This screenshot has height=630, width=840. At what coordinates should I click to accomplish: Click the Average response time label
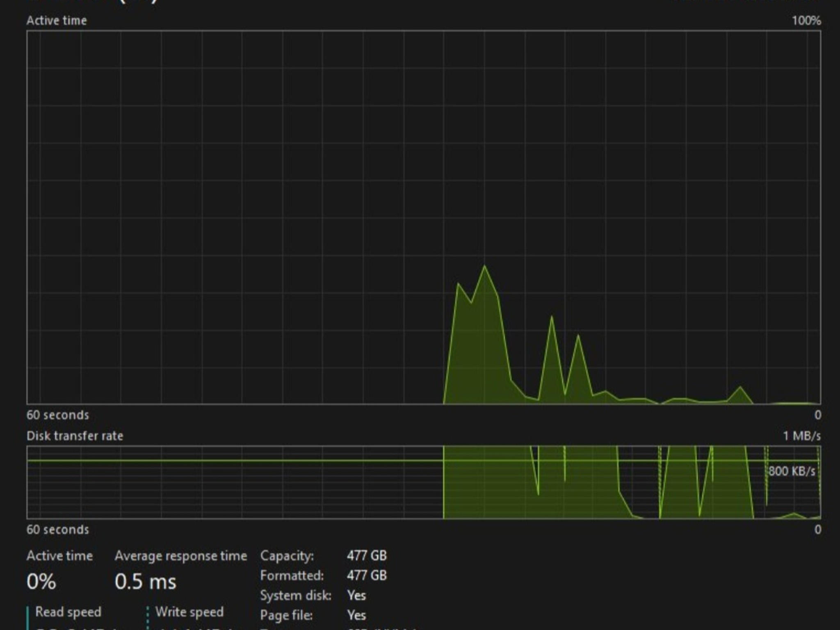click(x=181, y=556)
